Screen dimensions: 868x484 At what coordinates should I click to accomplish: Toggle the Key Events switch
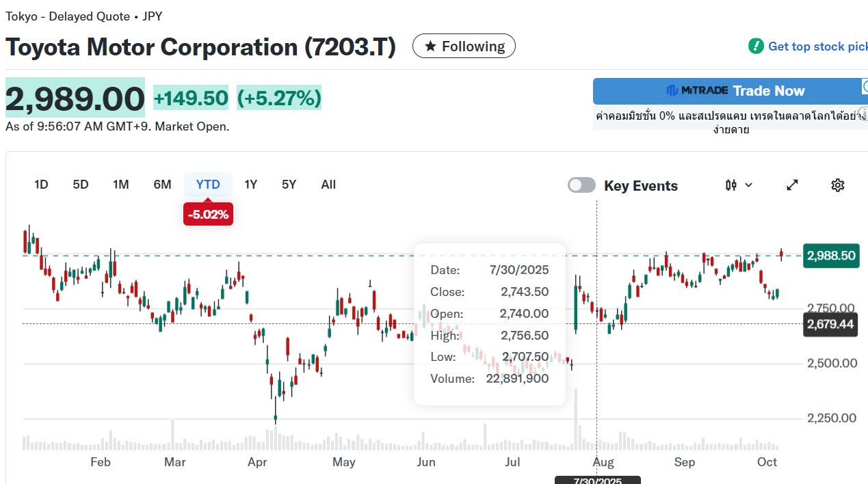581,185
